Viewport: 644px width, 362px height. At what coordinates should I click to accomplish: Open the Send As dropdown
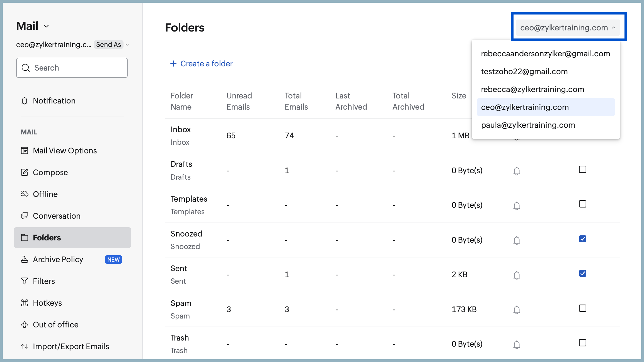click(112, 45)
